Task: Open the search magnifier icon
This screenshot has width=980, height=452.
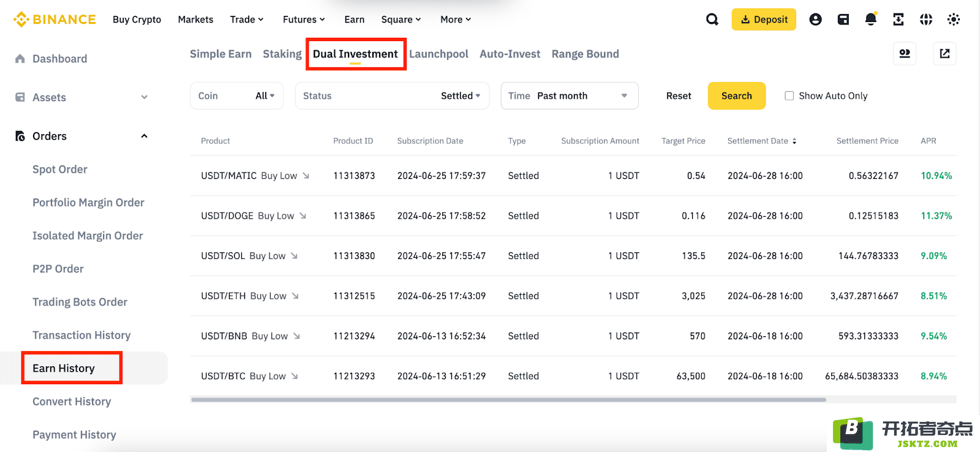Action: point(712,20)
